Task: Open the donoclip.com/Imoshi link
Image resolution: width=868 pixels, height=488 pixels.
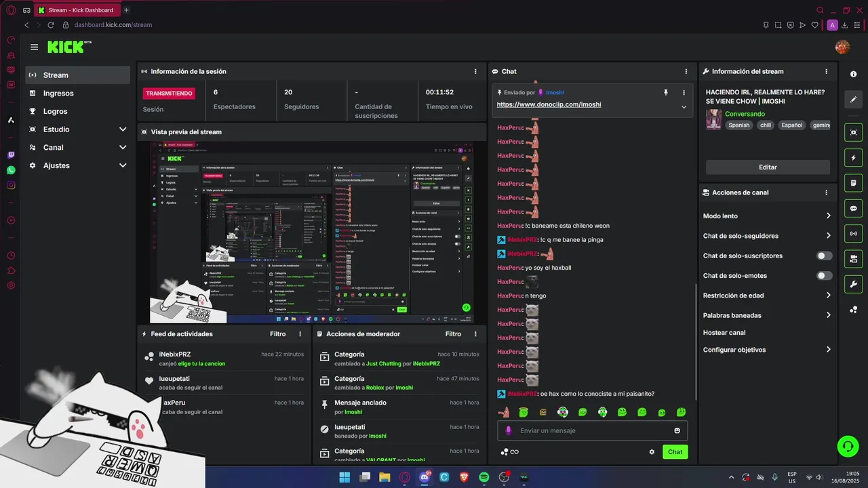Action: [x=549, y=104]
